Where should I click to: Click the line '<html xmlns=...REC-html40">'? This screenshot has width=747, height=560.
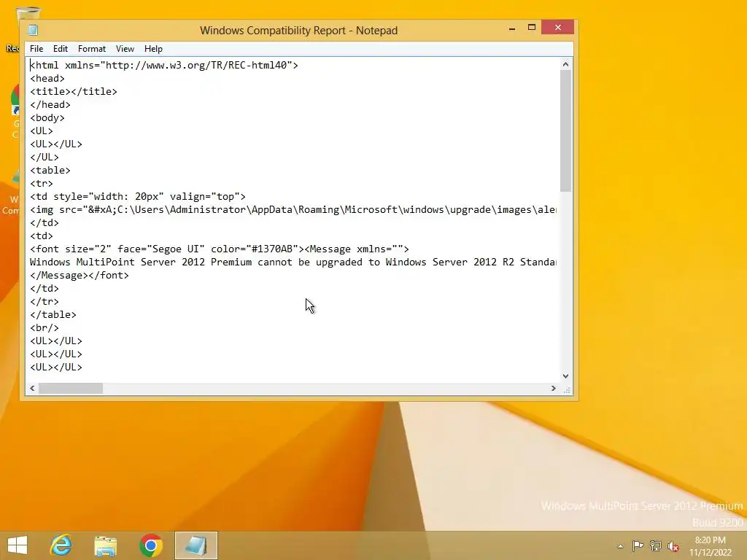[164, 65]
